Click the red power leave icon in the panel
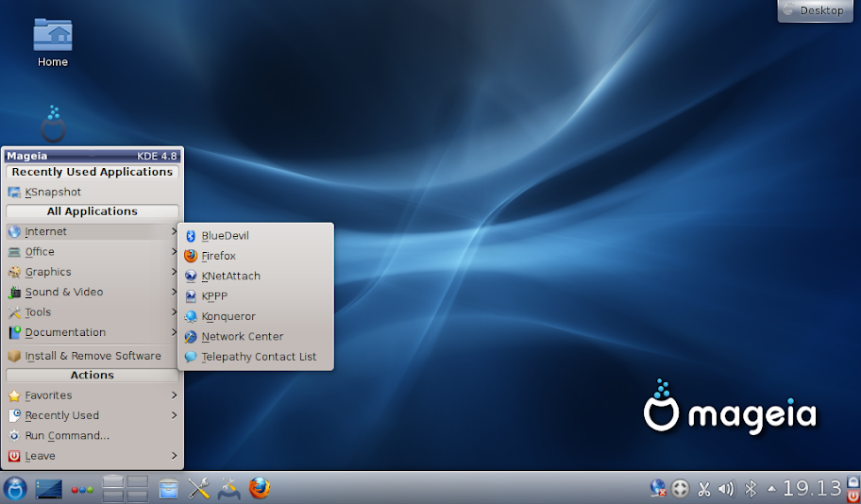The height and width of the screenshot is (504, 861). tap(853, 496)
